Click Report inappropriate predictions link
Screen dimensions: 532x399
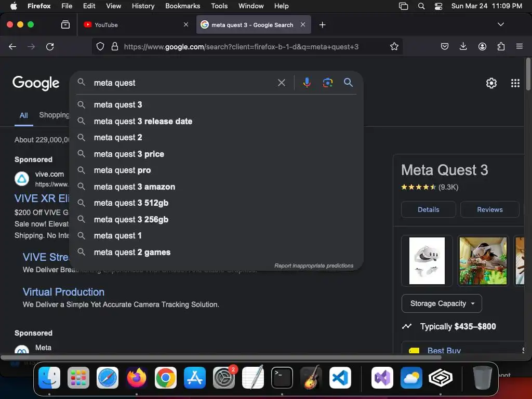coord(314,265)
